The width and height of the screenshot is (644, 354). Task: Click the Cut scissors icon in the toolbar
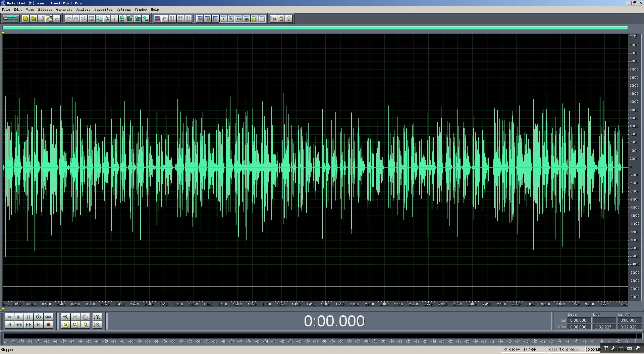[107, 18]
